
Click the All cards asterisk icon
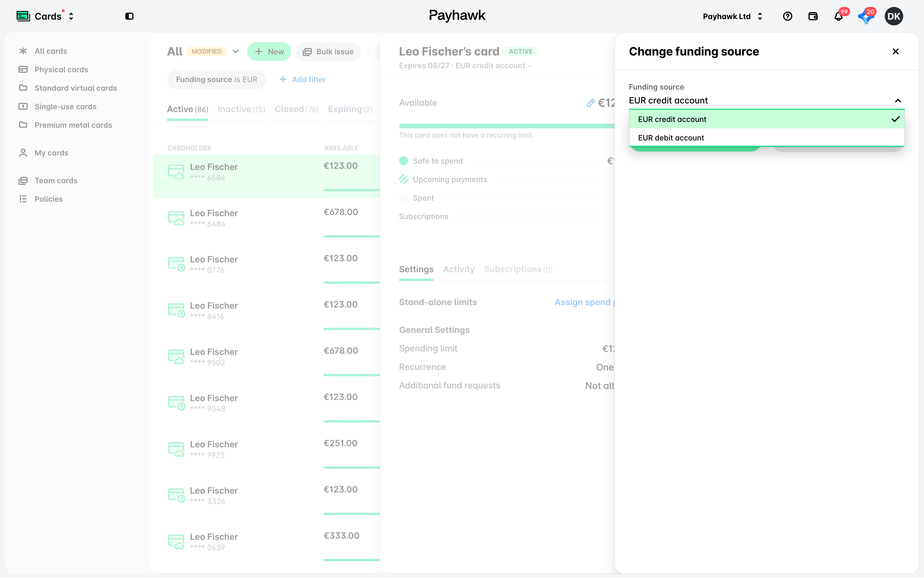pyautogui.click(x=23, y=51)
